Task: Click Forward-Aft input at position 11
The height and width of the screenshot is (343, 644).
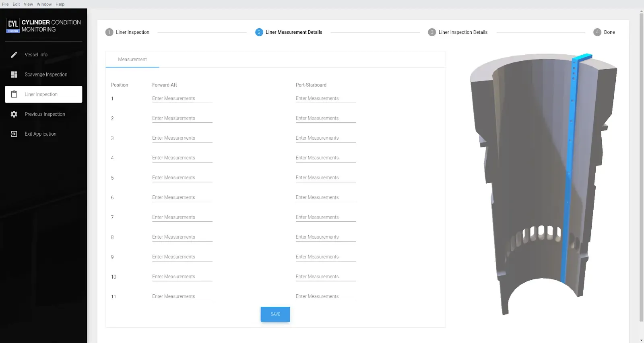Action: coord(182,296)
